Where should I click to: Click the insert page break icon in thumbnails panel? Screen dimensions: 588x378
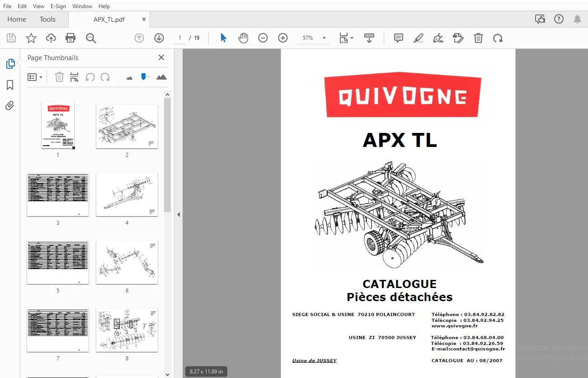coord(75,77)
